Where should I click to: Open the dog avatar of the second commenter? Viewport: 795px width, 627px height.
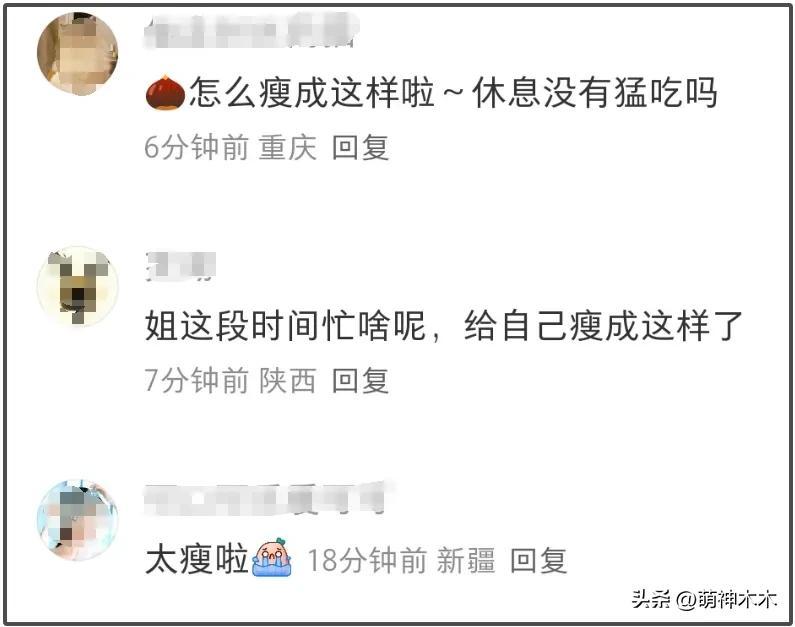(78, 286)
